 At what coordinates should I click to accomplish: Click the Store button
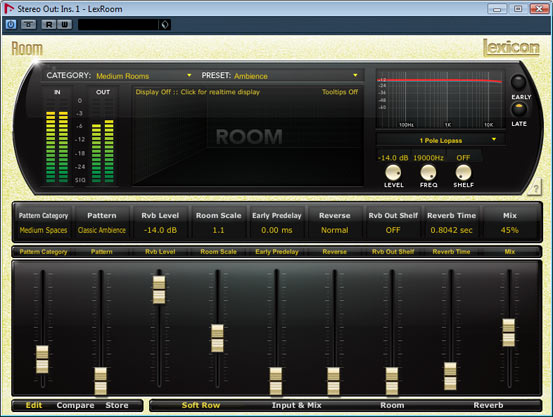tap(117, 405)
